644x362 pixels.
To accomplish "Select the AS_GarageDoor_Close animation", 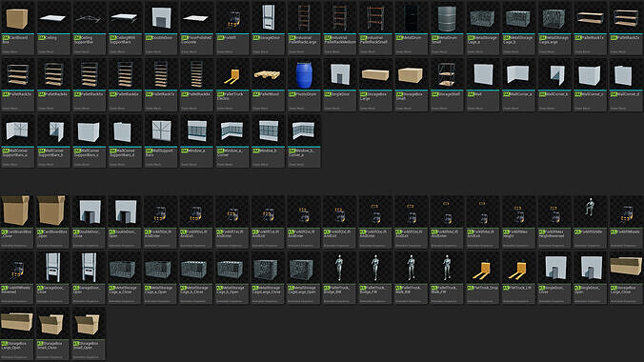I will click(x=53, y=278).
